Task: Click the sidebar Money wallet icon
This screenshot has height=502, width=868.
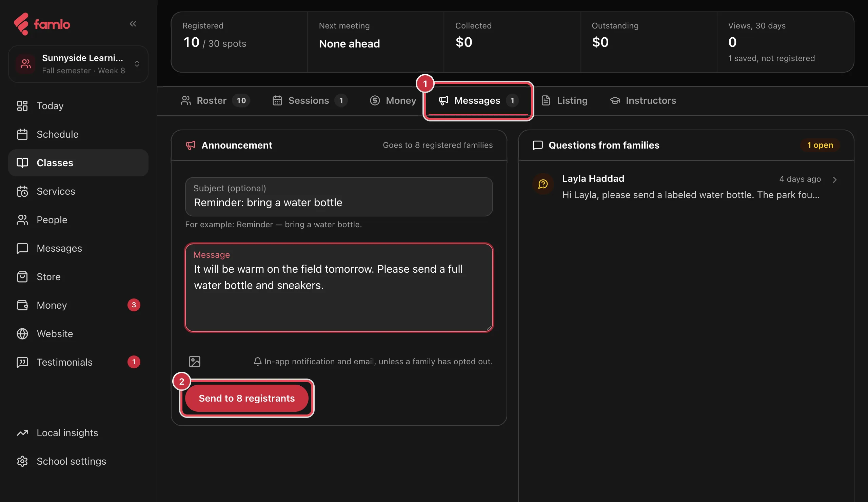Action: coord(22,305)
